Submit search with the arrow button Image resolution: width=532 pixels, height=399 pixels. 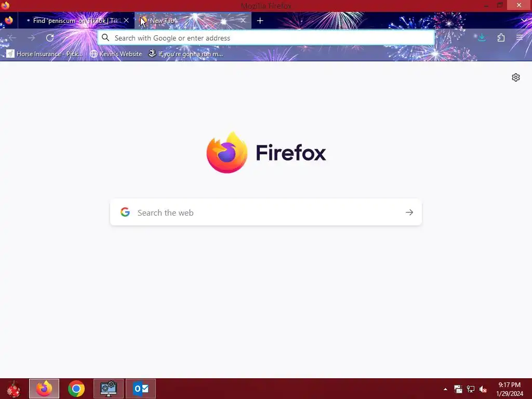click(x=409, y=212)
